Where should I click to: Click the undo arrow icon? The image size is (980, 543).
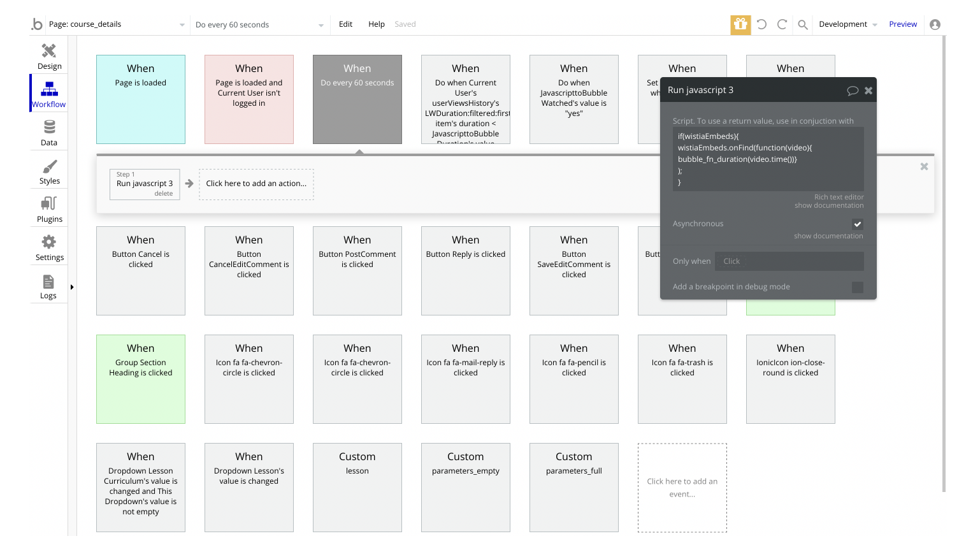point(761,24)
